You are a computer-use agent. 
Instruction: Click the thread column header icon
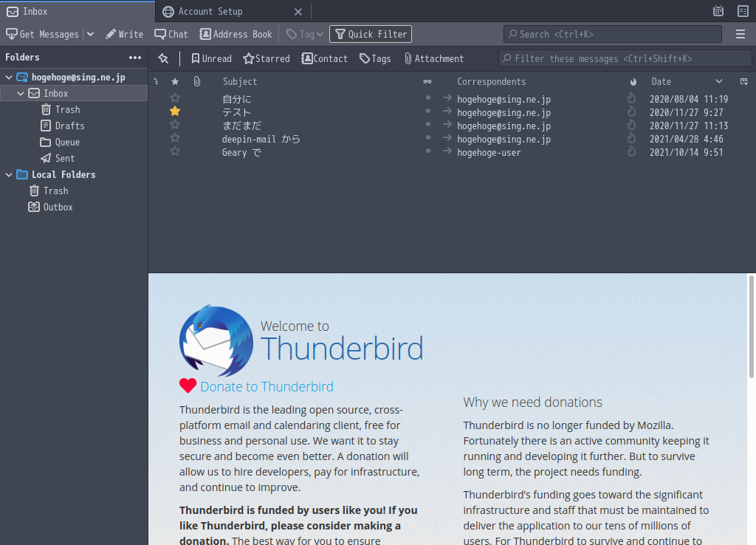click(x=157, y=81)
